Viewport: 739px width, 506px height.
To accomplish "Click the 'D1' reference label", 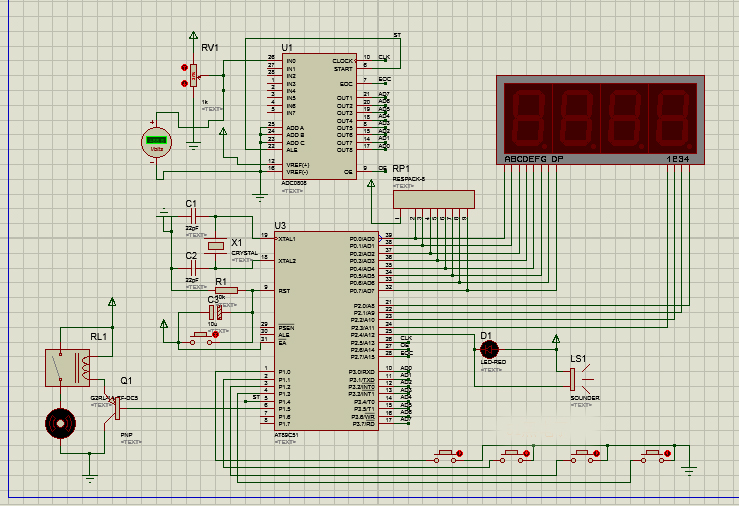I will pyautogui.click(x=486, y=335).
